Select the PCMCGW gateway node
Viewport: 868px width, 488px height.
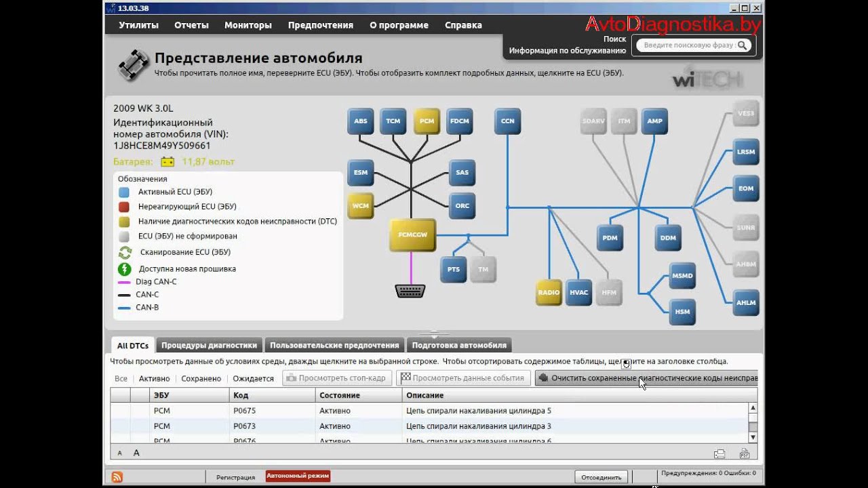coord(412,235)
